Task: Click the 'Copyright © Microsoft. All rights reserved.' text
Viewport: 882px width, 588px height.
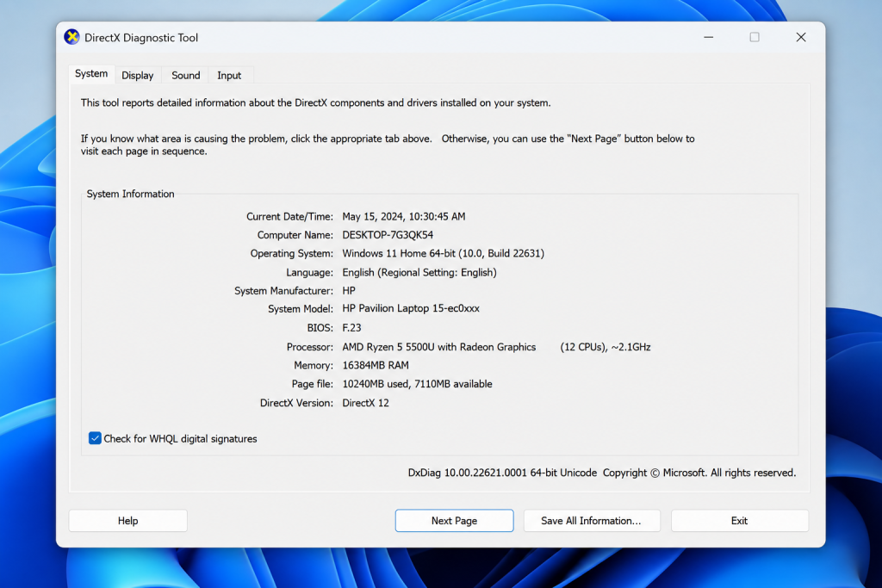Action: tap(699, 473)
